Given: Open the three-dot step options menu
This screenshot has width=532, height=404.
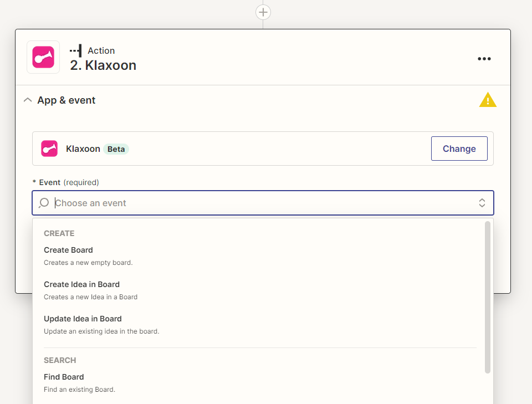Looking at the screenshot, I should pyautogui.click(x=484, y=59).
